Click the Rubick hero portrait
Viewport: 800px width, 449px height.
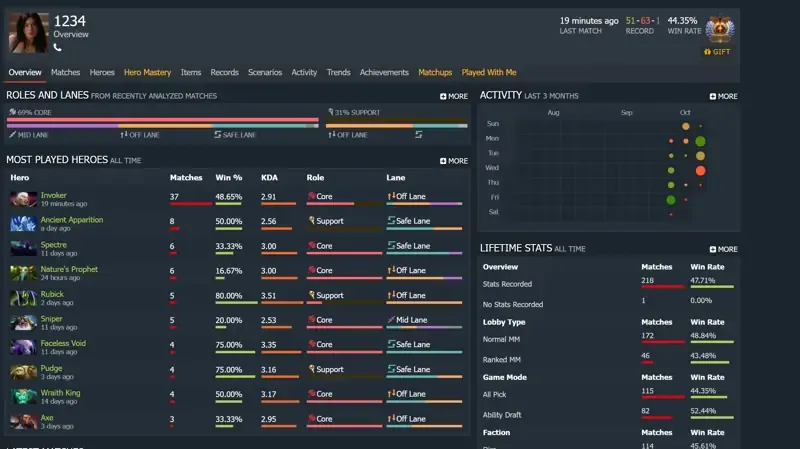[x=23, y=298]
